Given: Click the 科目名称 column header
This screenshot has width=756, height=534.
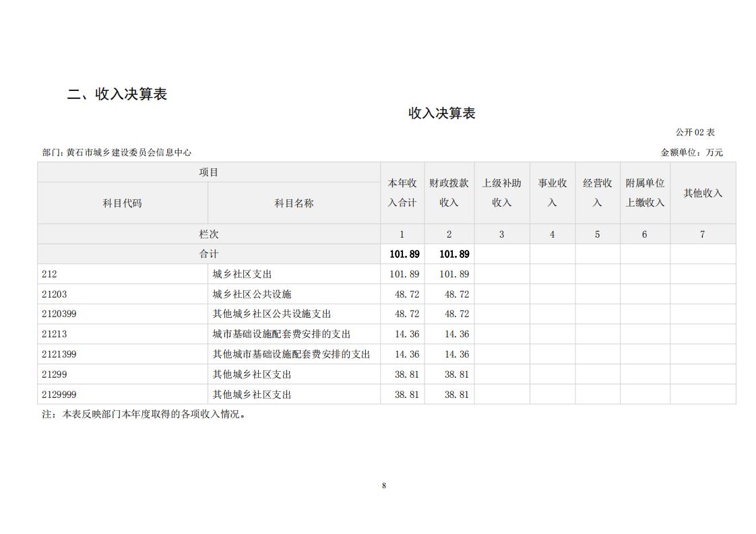Looking at the screenshot, I should click(x=294, y=203).
